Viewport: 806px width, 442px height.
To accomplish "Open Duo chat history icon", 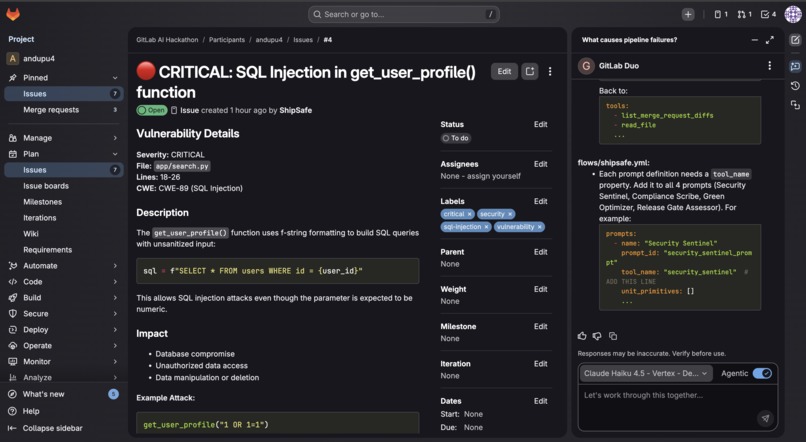I will click(795, 85).
